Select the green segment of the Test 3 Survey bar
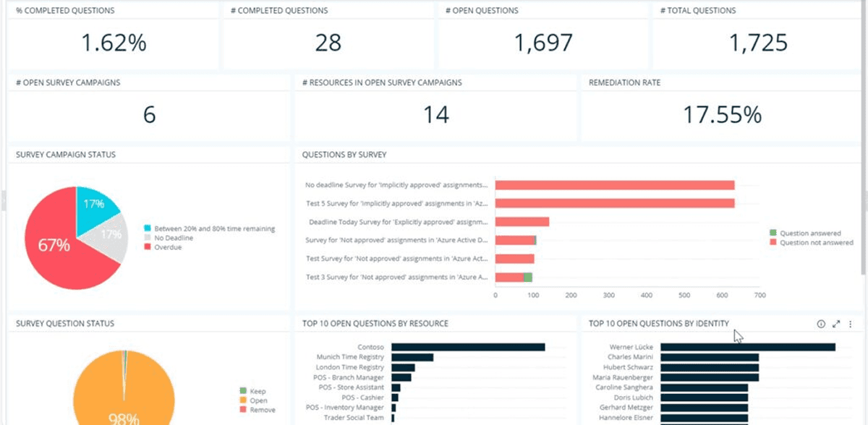 point(528,277)
